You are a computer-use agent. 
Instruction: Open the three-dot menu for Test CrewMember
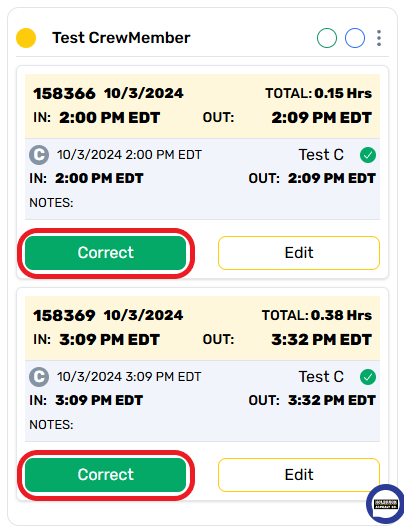pos(379,38)
